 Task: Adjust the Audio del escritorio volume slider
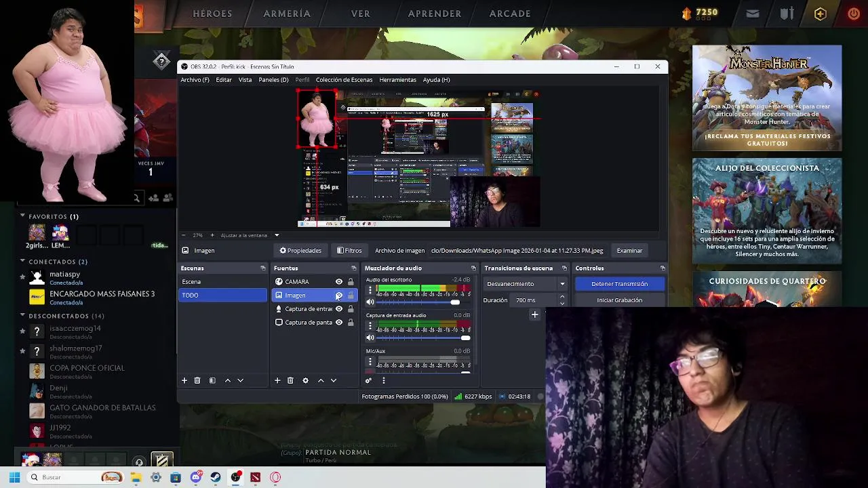point(455,302)
